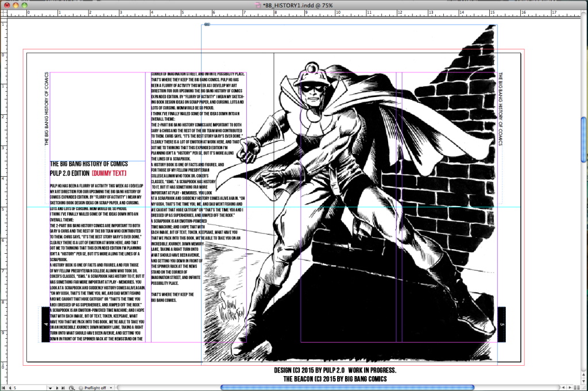Click the vertical scrollbar down arrow
Image resolution: width=588 pixels, height=391 pixels.
click(x=584, y=380)
